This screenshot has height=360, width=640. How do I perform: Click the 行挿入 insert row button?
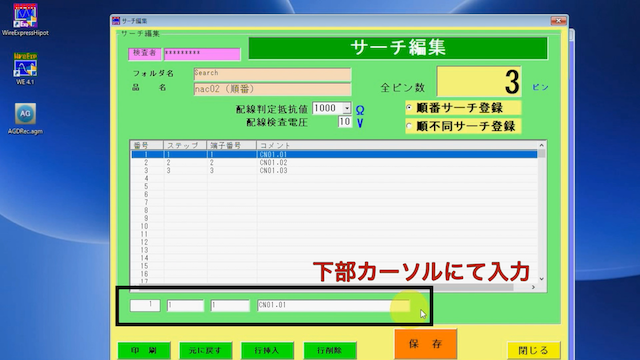[x=267, y=350]
